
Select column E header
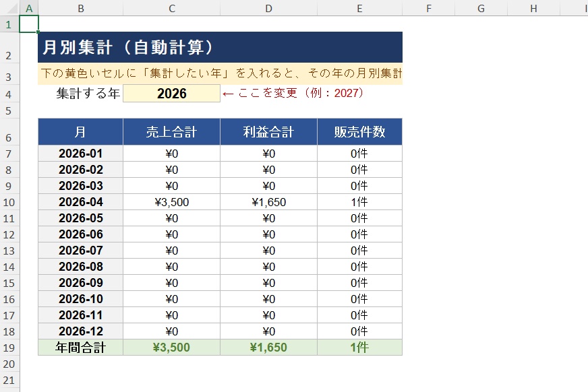pos(359,8)
